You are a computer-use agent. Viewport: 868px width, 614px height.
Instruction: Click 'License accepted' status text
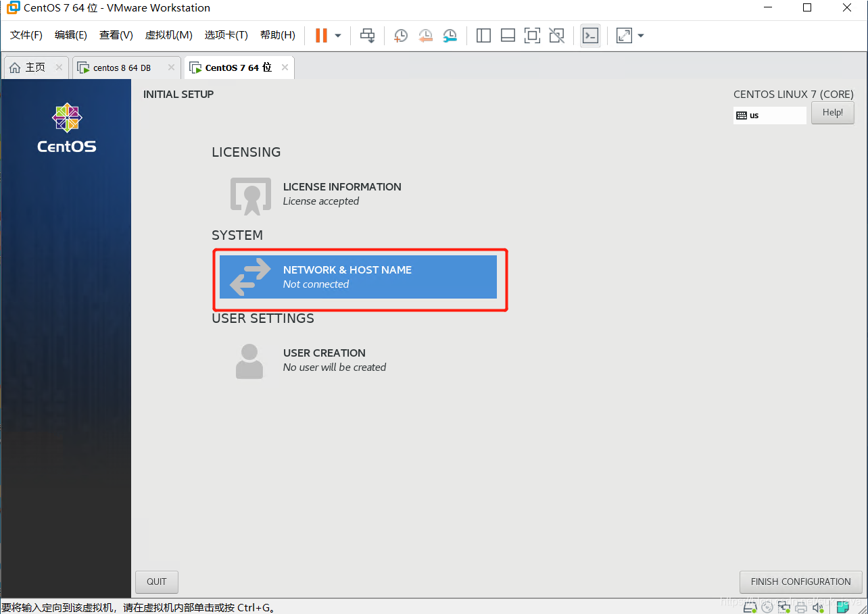pyautogui.click(x=321, y=201)
